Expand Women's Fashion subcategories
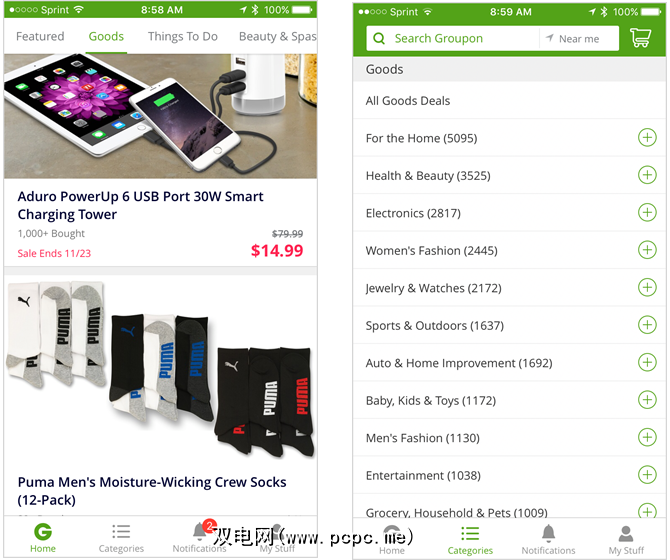 [x=647, y=250]
